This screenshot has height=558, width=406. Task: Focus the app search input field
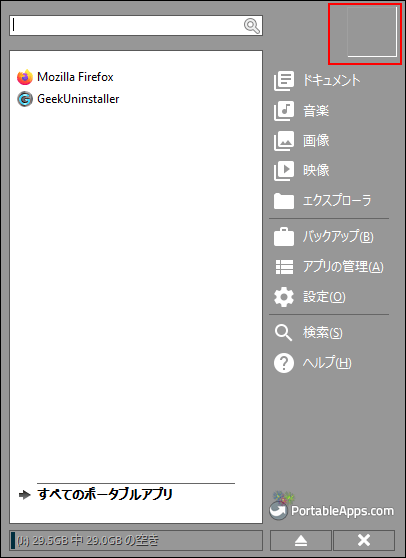pos(136,26)
